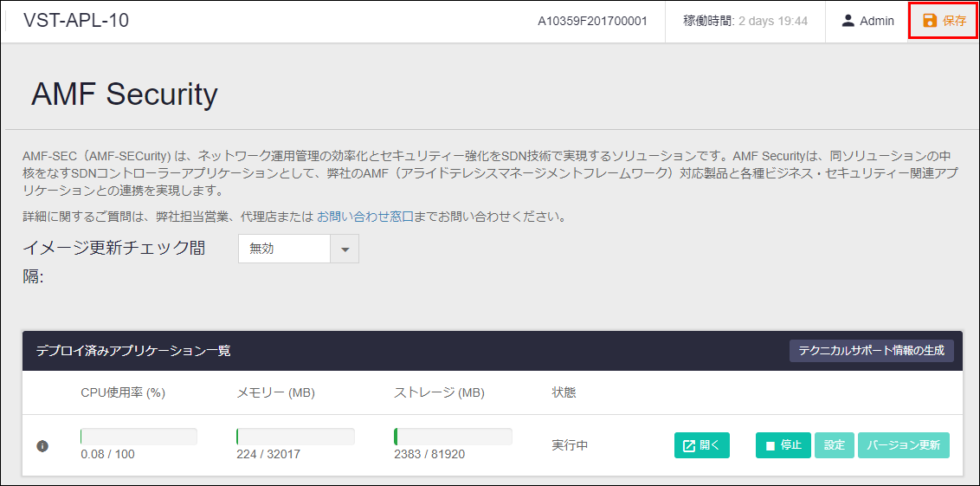This screenshot has height=486, width=980.
Task: Click the 保存 save button
Action: click(x=944, y=21)
